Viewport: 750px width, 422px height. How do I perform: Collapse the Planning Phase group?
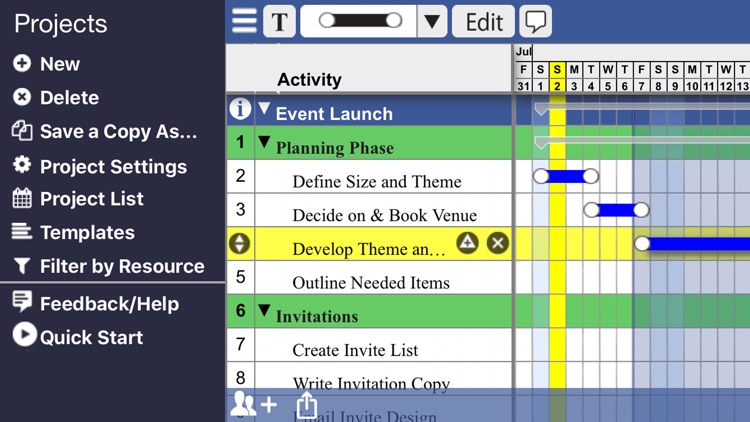pos(265,143)
